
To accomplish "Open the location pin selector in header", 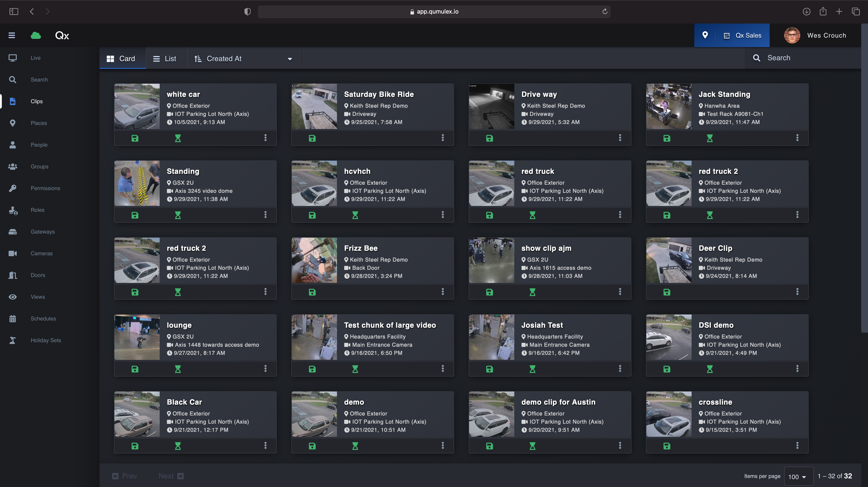I will pos(705,35).
